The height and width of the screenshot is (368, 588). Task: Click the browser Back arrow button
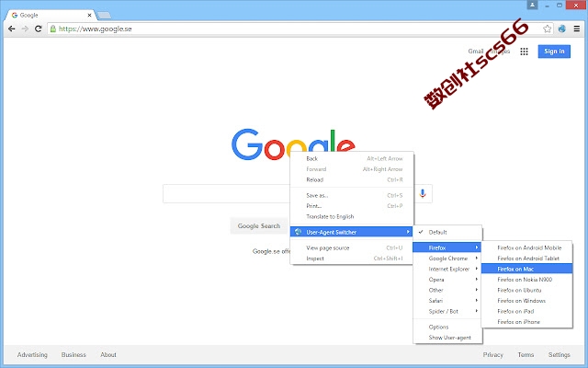click(x=12, y=29)
